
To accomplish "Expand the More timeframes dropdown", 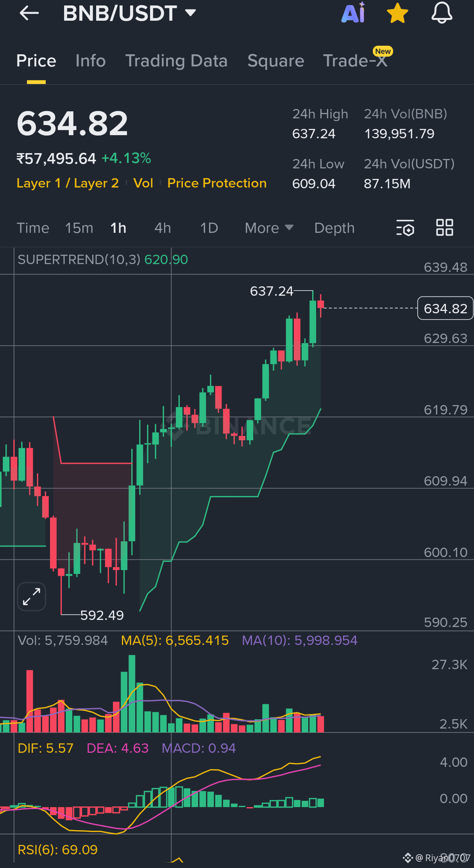I will tap(269, 228).
